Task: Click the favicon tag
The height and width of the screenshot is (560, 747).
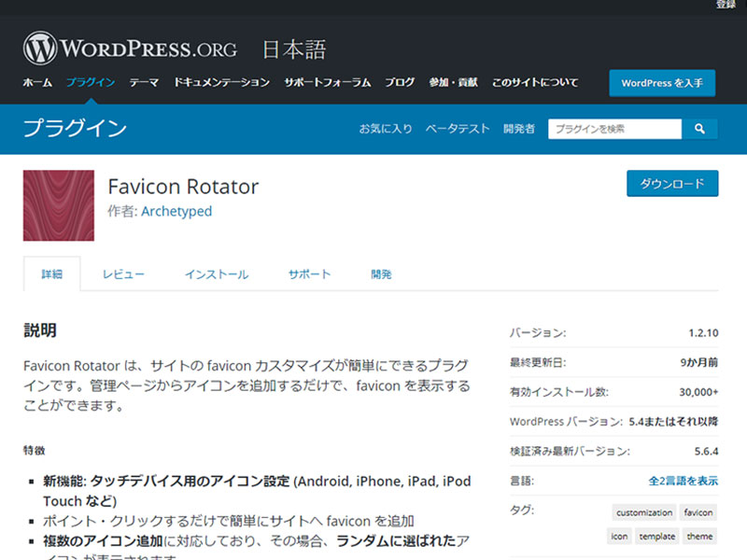Action: [698, 512]
